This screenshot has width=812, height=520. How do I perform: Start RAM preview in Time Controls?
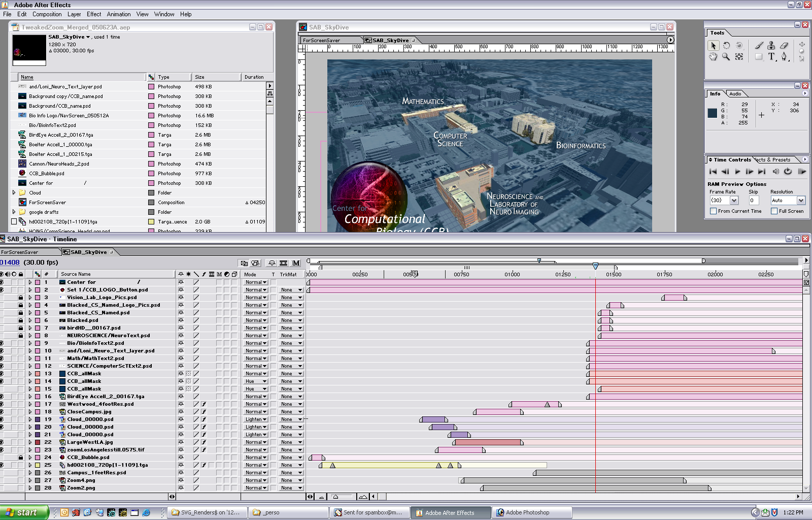click(802, 172)
